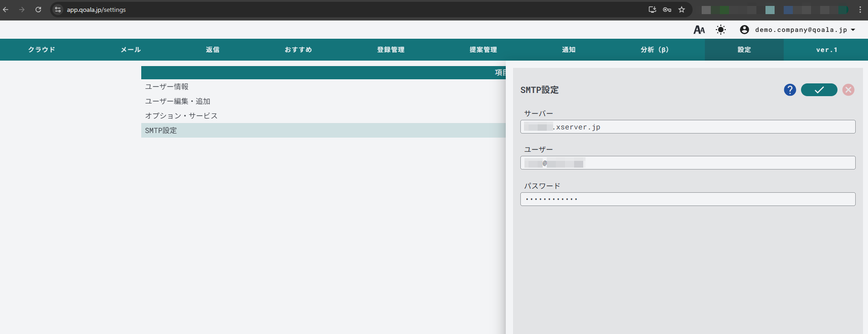This screenshot has height=334, width=868.
Task: Click the browser reload icon
Action: tap(38, 10)
